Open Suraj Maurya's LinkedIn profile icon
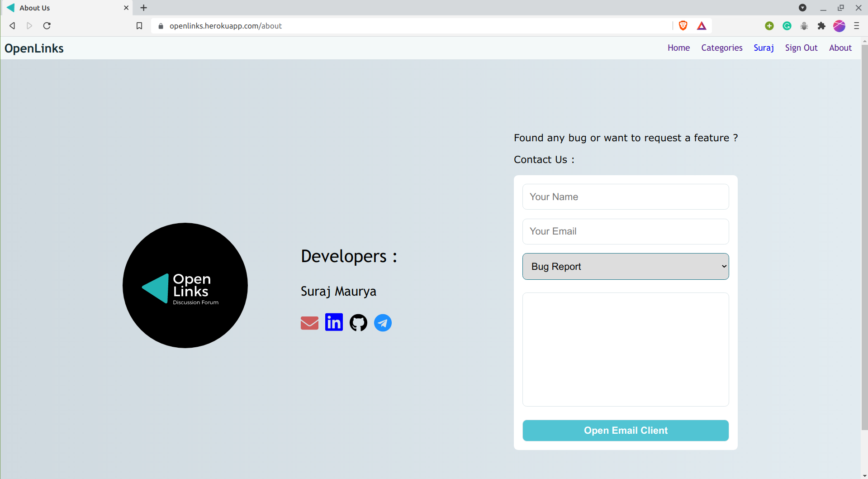This screenshot has width=868, height=479. point(334,322)
